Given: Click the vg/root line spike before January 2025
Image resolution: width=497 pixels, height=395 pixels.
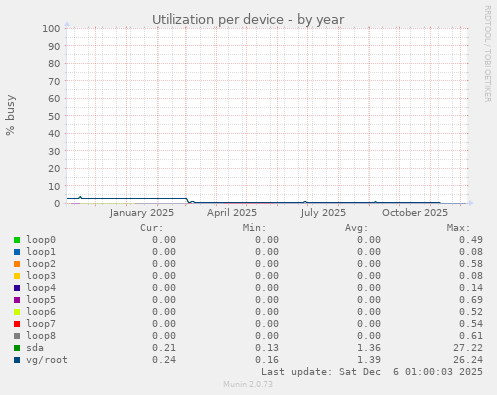Looking at the screenshot, I should tap(80, 197).
